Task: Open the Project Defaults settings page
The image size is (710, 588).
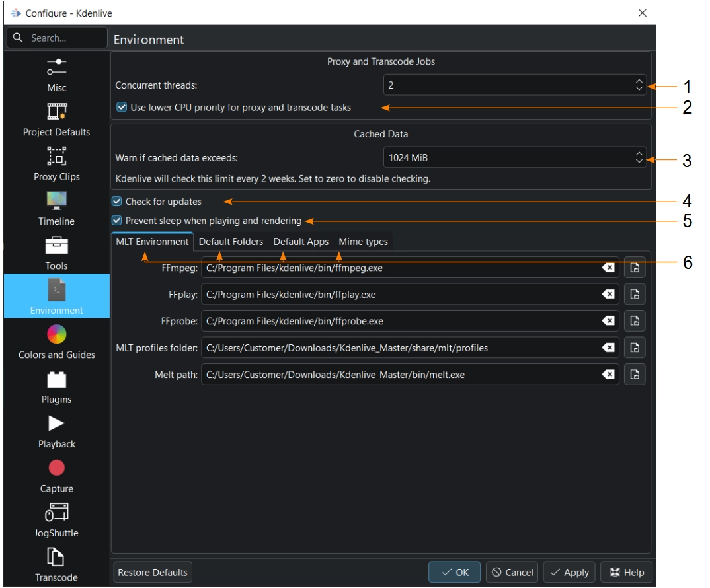Action: click(x=56, y=119)
